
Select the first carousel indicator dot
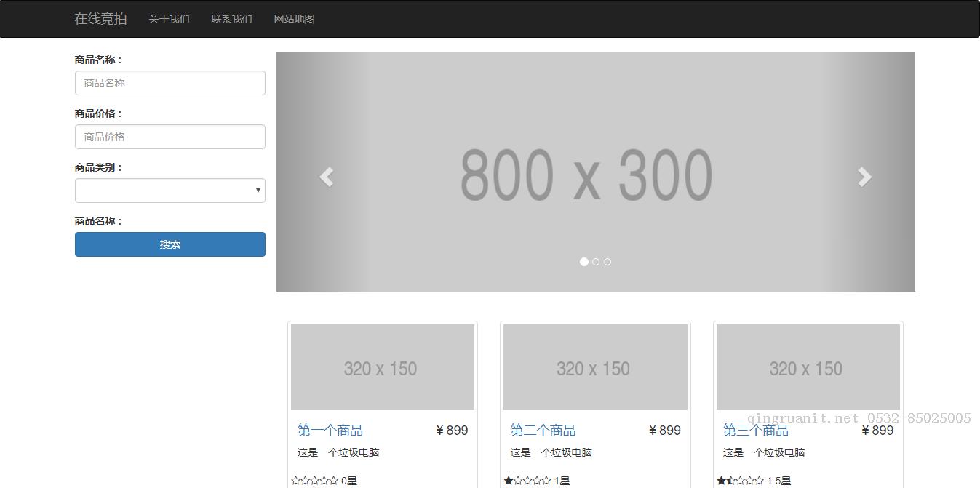(584, 261)
